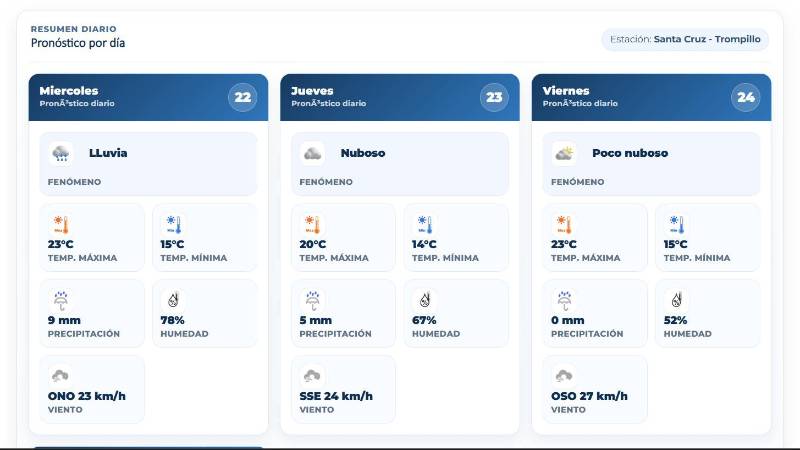The width and height of the screenshot is (800, 450).
Task: Click the ONO 23 km/h Viento tile
Action: click(92, 389)
